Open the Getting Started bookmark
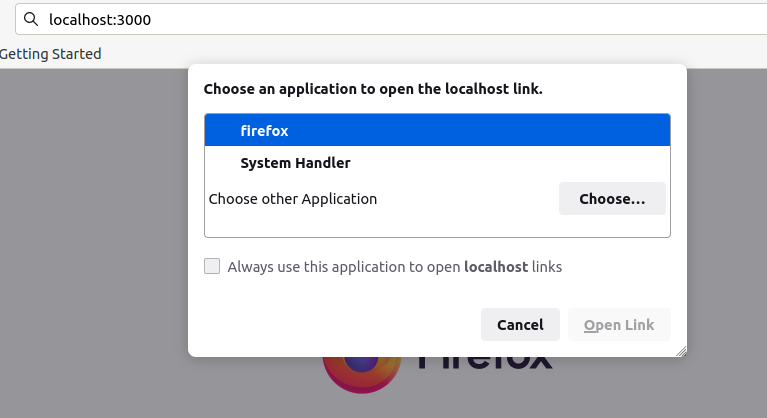 50,54
